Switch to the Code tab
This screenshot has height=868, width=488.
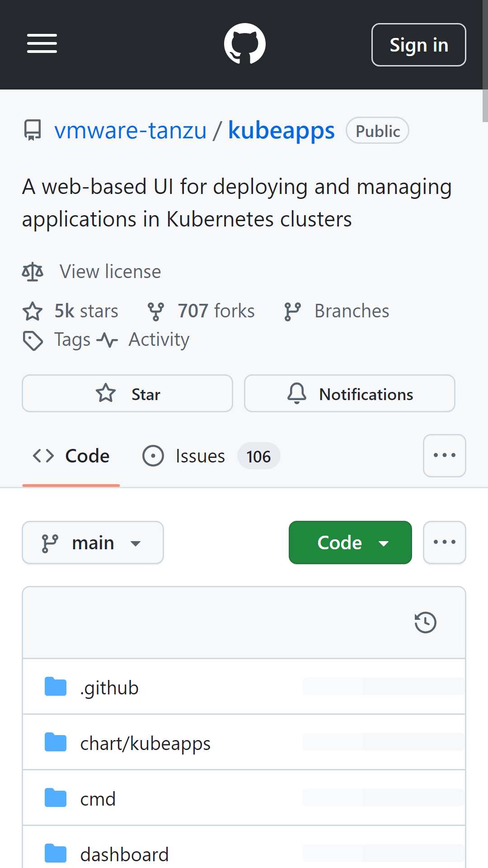71,456
